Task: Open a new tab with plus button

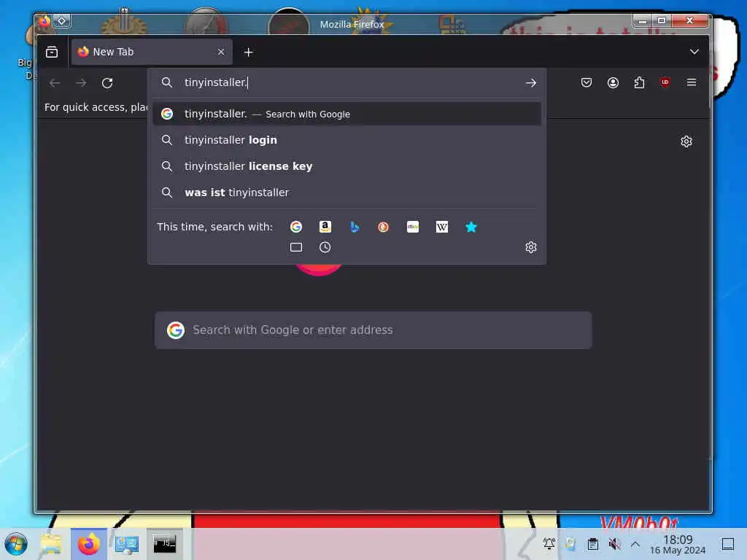Action: 248,52
